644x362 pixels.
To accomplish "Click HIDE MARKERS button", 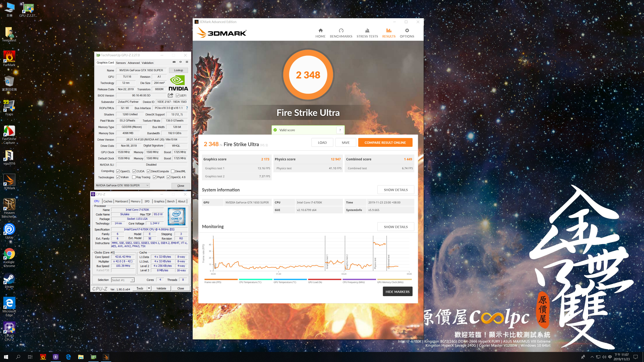I will (397, 292).
